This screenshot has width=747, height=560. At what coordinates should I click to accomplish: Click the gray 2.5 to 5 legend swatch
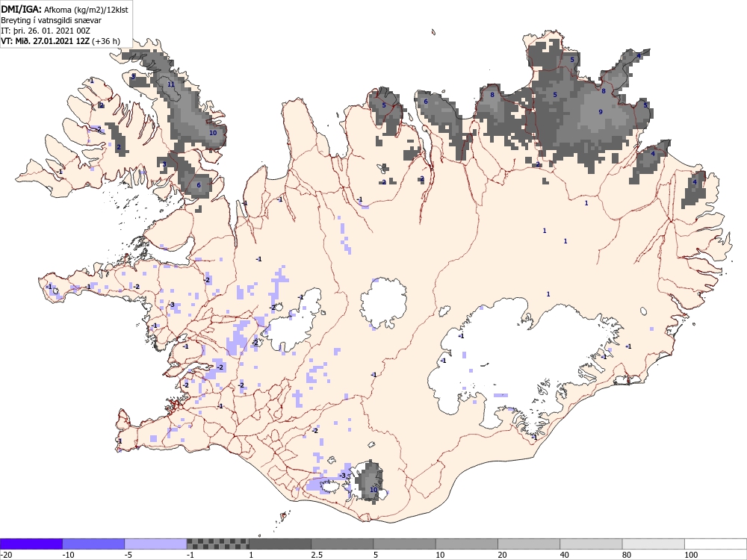coord(342,544)
